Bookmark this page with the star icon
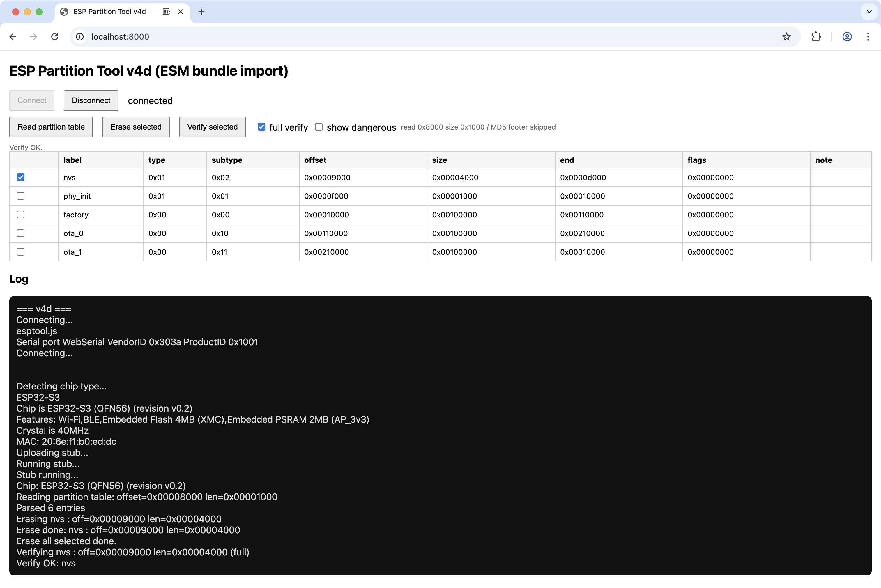The width and height of the screenshot is (881, 588). [x=786, y=36]
